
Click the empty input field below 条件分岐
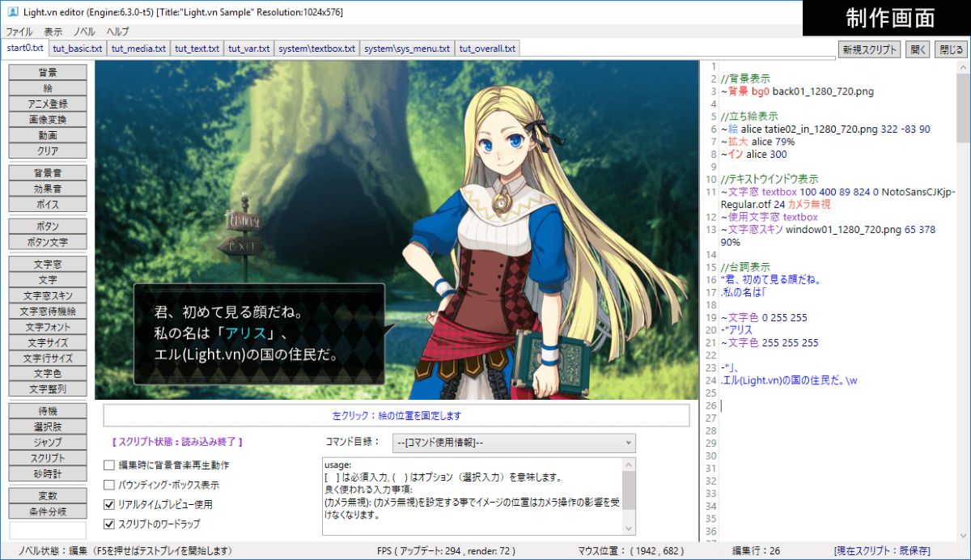[47, 529]
